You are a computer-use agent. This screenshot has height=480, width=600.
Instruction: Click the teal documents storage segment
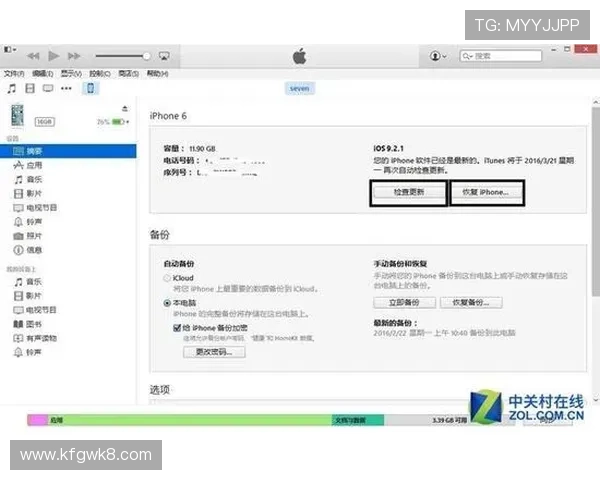[358, 420]
